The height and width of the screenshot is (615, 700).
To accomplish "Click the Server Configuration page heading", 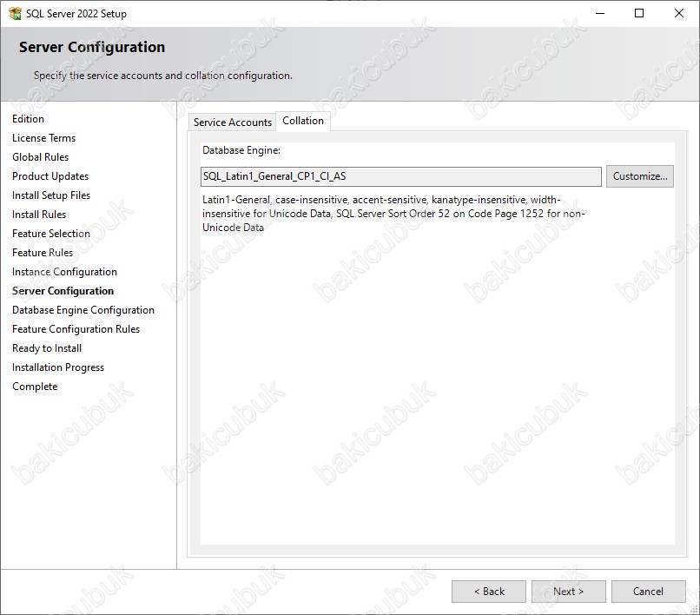I will pyautogui.click(x=92, y=48).
